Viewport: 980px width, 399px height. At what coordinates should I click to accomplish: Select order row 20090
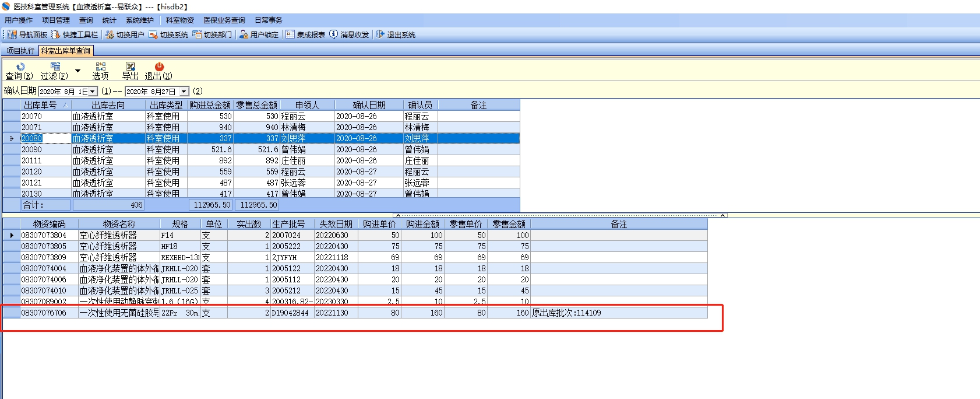click(x=261, y=149)
